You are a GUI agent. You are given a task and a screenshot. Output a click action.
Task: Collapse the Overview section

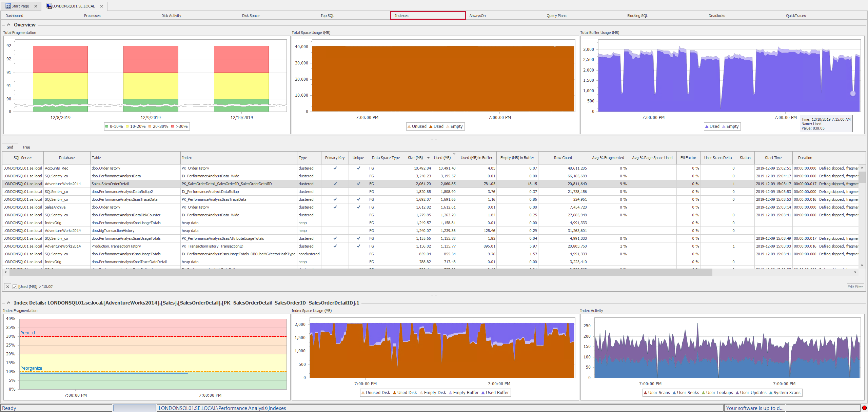tap(8, 24)
